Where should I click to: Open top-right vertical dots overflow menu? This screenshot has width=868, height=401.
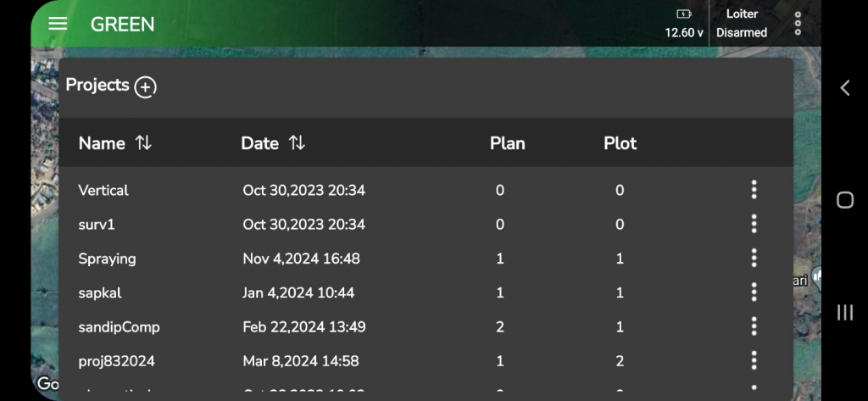[x=798, y=24]
